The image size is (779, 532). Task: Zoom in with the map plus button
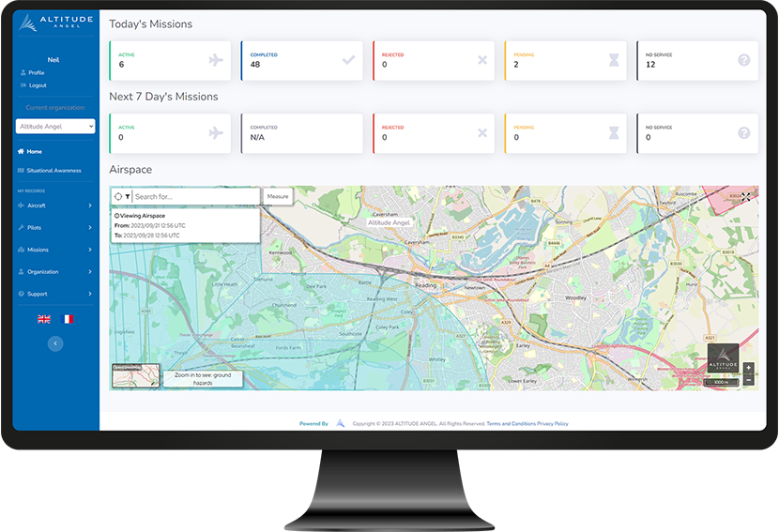point(749,368)
